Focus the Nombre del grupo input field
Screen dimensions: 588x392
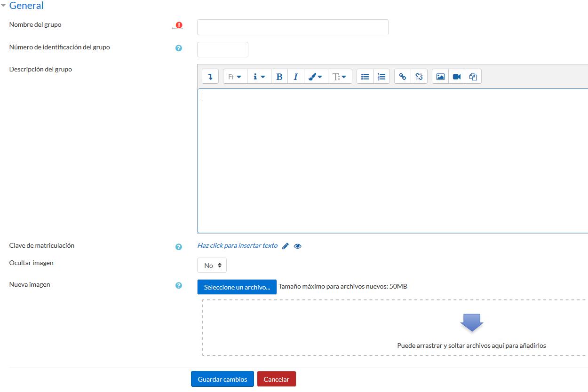click(x=293, y=27)
